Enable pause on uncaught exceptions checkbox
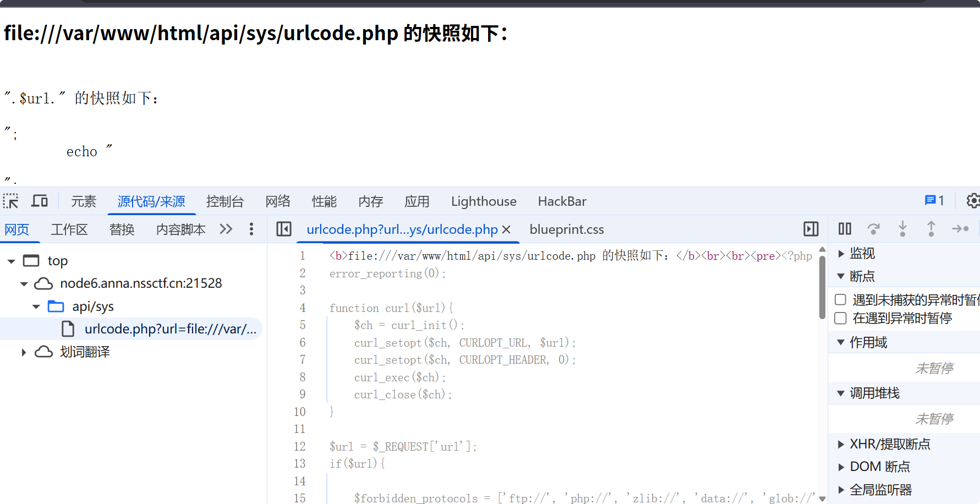The width and height of the screenshot is (980, 504). 840,300
